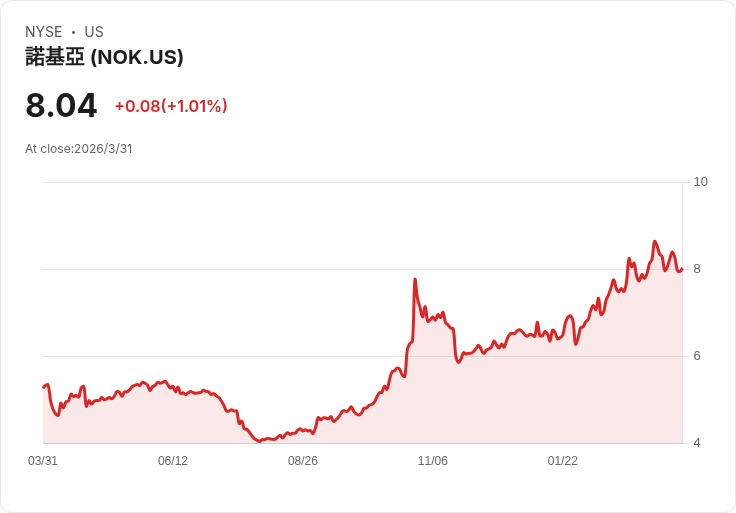Click the left starting point of price line
The image size is (736, 513).
(44, 387)
